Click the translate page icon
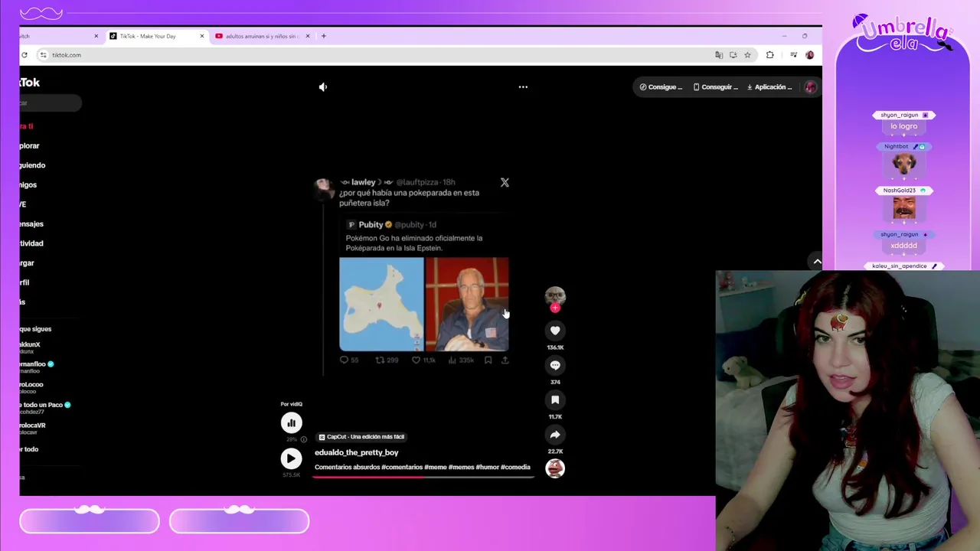The image size is (980, 551). [719, 55]
